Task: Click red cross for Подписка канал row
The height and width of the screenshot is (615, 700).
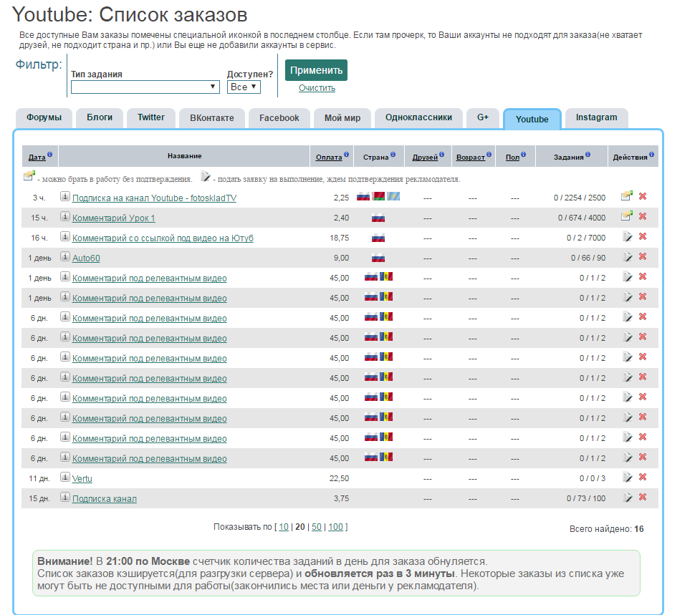Action: (643, 498)
